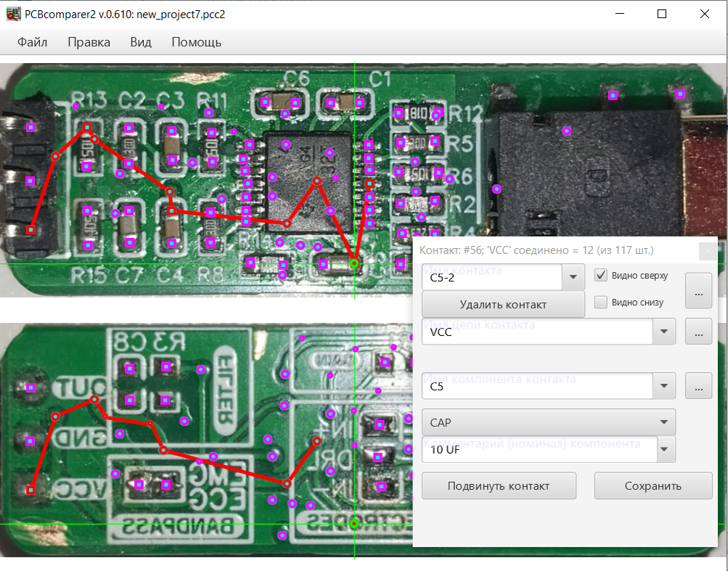Open the CAP component type dropdown
This screenshot has height=571, width=728.
548,422
